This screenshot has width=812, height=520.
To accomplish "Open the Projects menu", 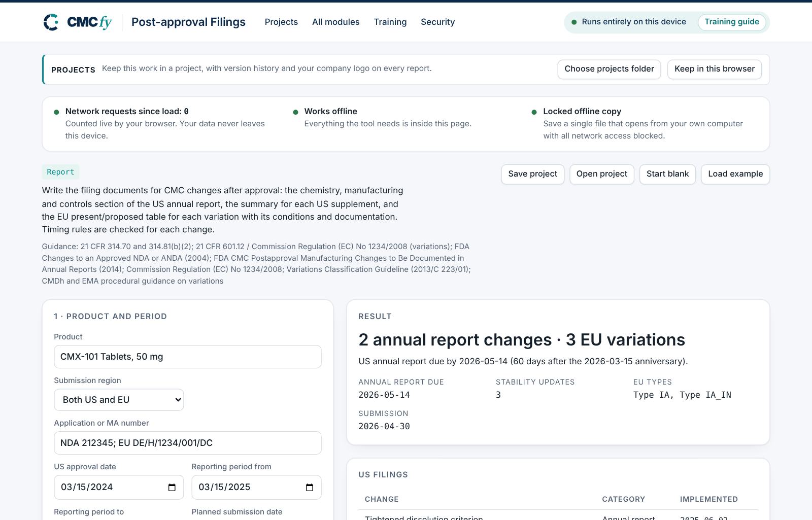I will 281,22.
